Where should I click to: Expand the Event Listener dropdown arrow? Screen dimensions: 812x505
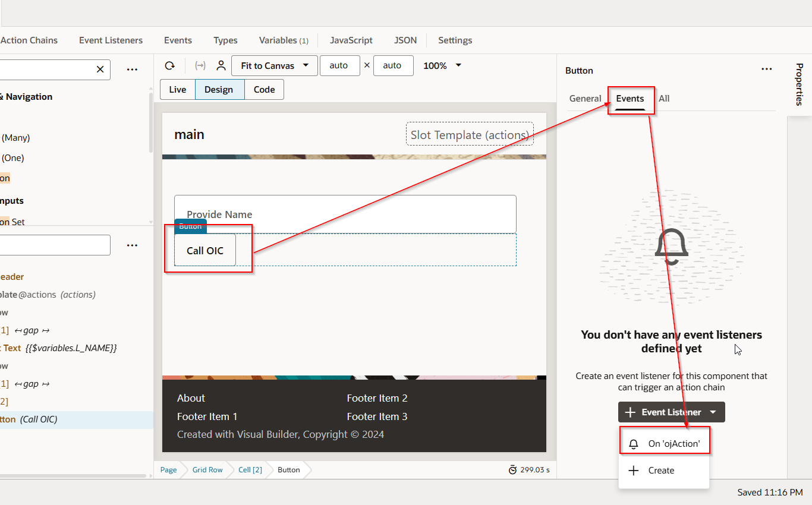click(712, 412)
